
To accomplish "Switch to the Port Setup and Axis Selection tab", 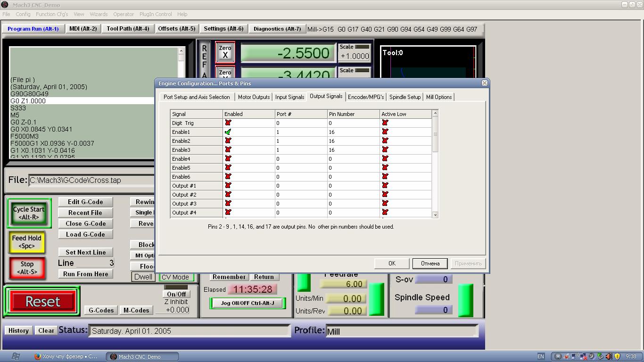I will pos(197,97).
